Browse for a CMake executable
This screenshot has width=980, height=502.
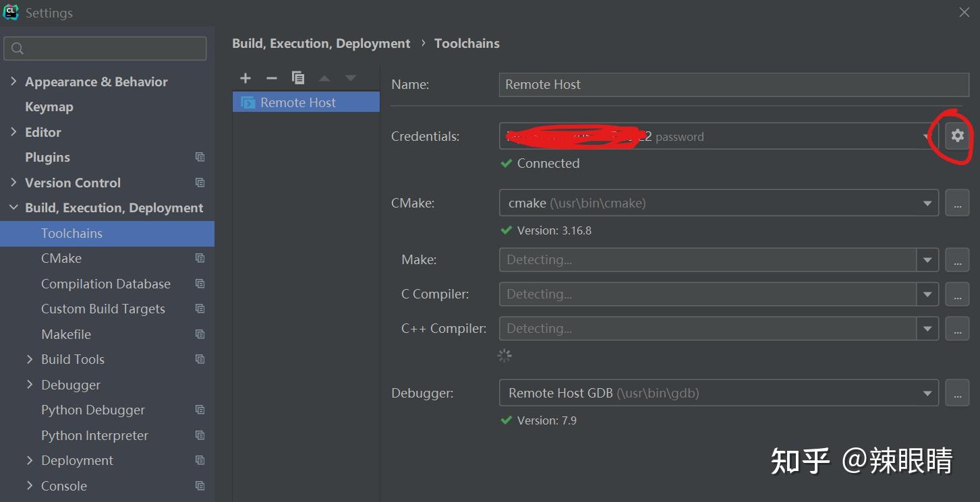(957, 202)
